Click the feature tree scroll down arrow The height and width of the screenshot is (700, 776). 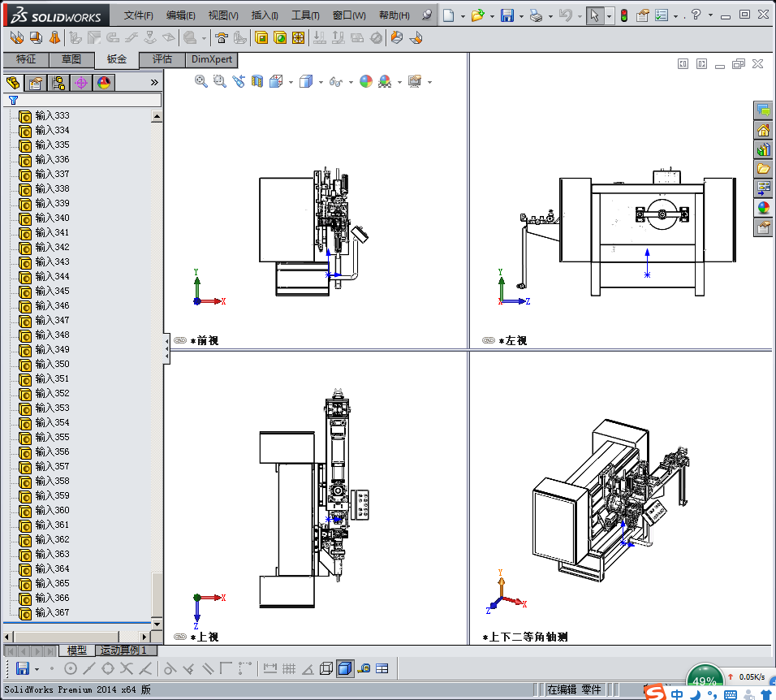point(157,624)
